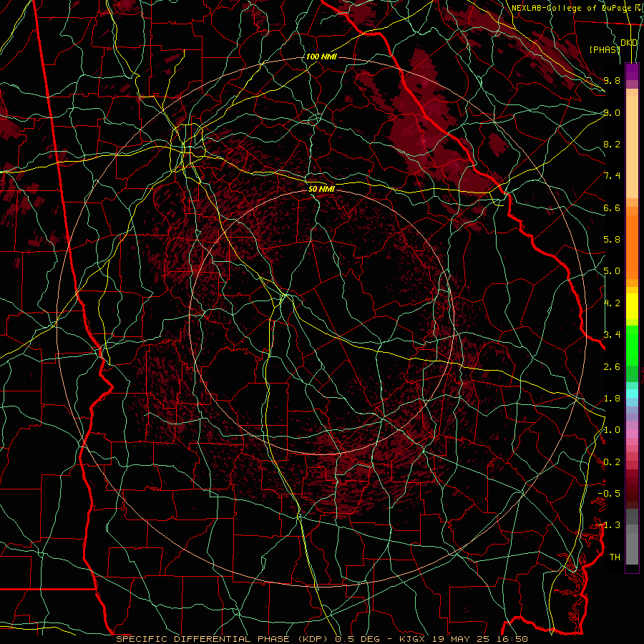Pick the peach segment of the color bar

[632, 147]
